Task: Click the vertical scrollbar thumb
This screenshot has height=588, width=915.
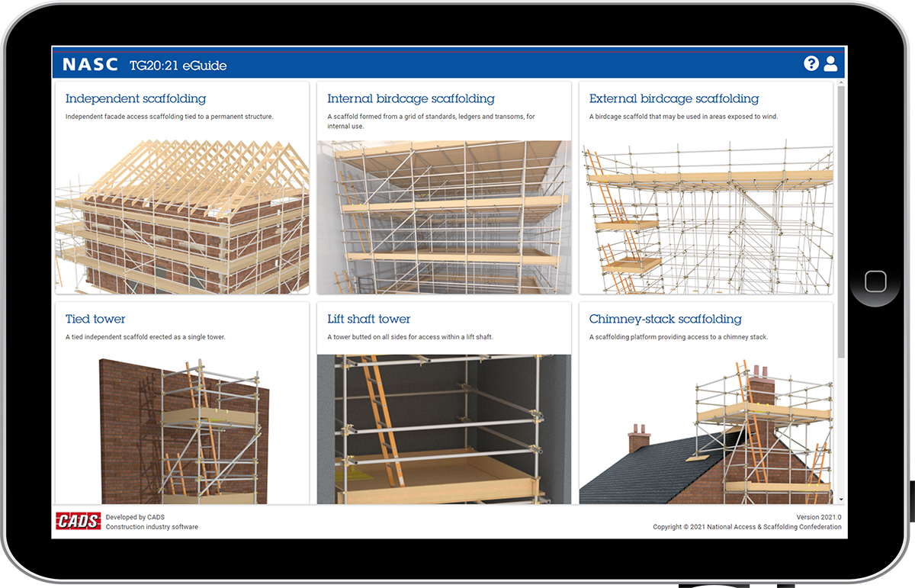Action: 841,221
